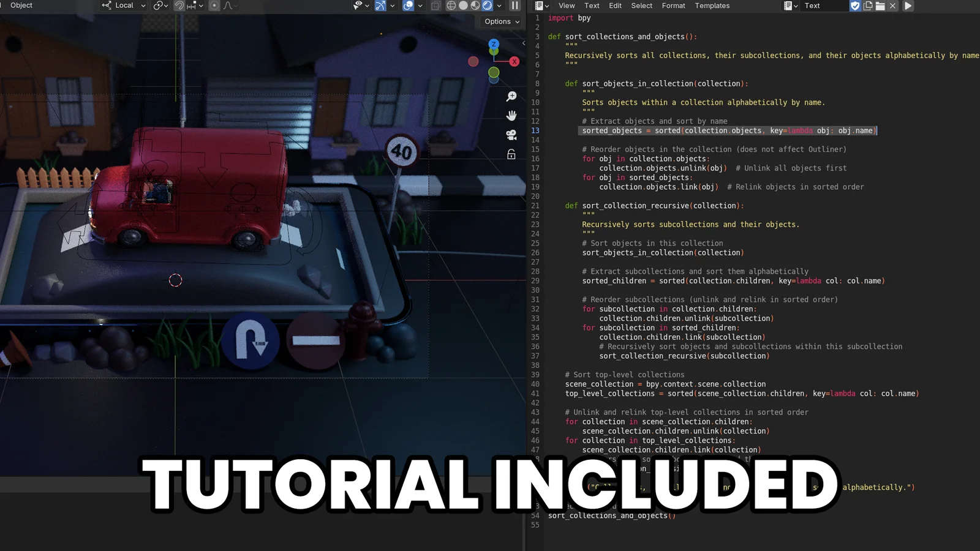Open a text file using the folder icon
Viewport: 980px width, 551px height.
pyautogui.click(x=880, y=6)
